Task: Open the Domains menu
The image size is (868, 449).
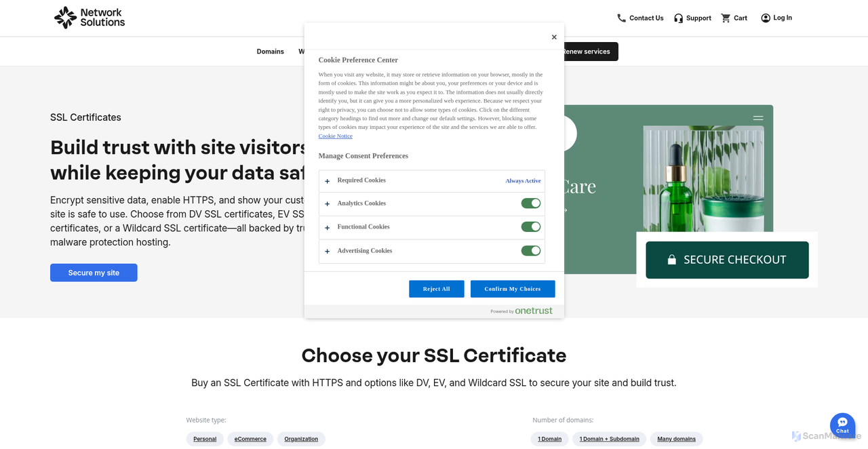Action: 270,51
